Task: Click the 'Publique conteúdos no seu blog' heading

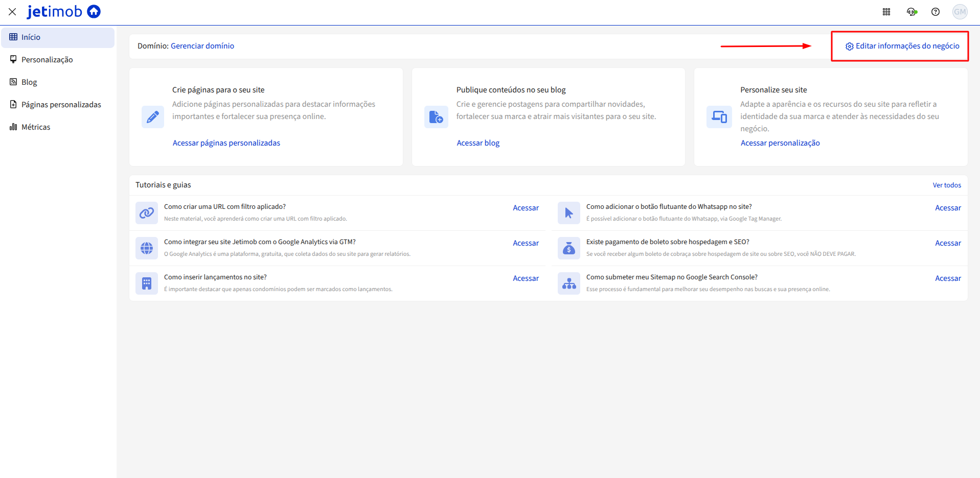Action: 511,90
